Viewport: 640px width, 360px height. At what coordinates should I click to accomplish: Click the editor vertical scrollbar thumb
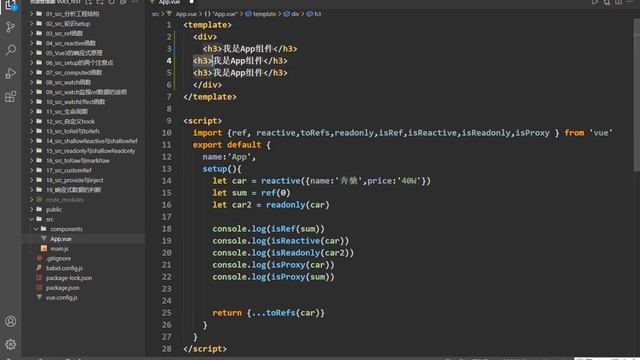(x=637, y=96)
